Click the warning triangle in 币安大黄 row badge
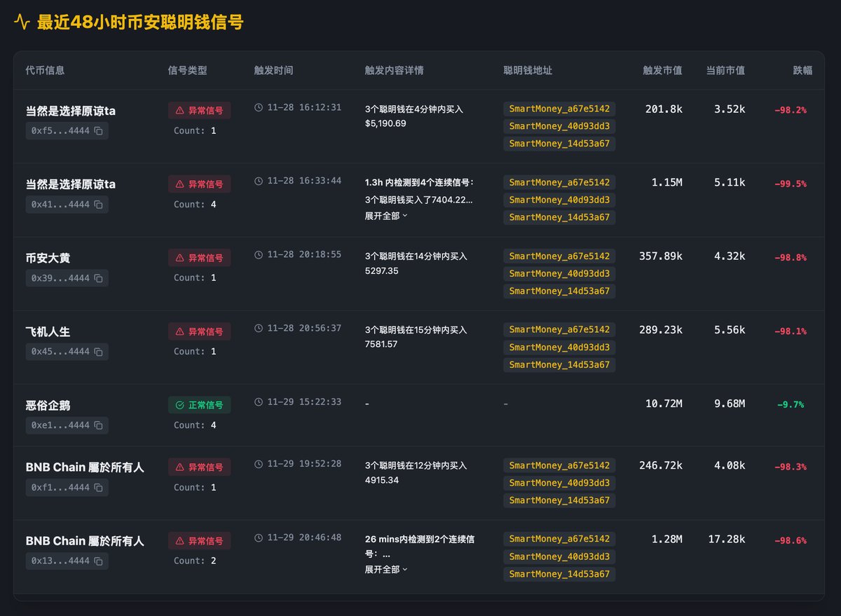The height and width of the screenshot is (616, 841). coord(179,258)
